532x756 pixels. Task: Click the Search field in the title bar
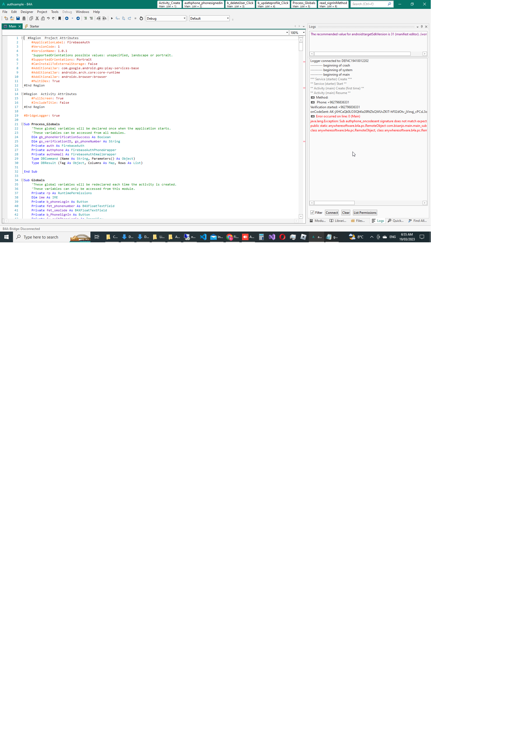pyautogui.click(x=369, y=4)
